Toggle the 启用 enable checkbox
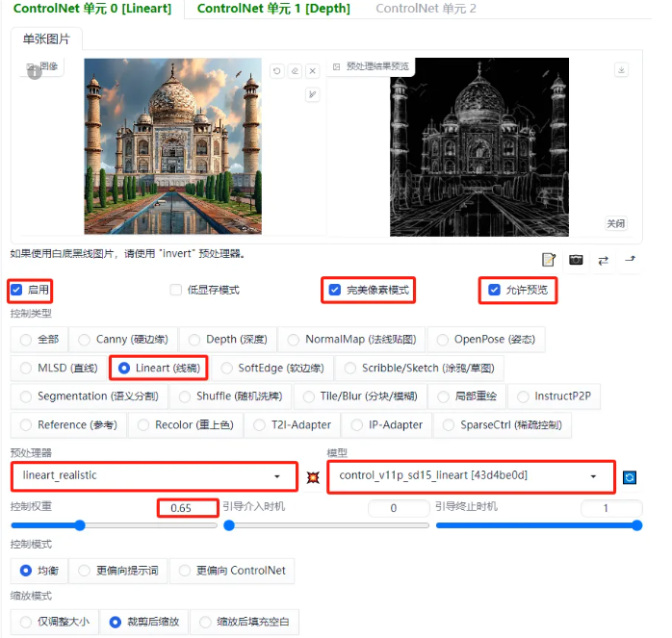Viewport: 672px width, 638px height. [x=16, y=290]
